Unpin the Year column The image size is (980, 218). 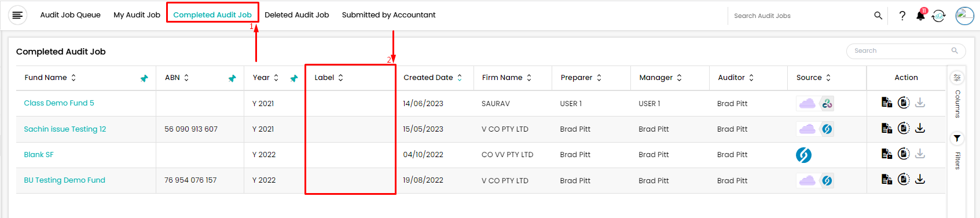click(294, 78)
